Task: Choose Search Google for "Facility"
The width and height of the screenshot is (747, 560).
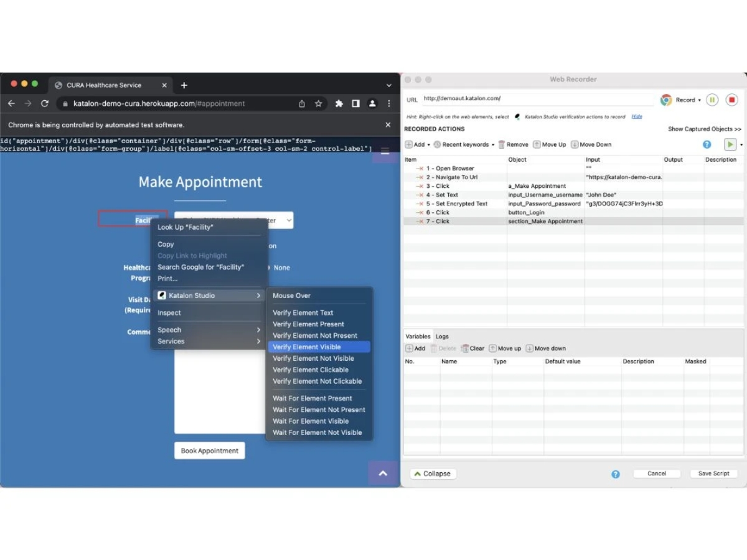Action: 209,267
